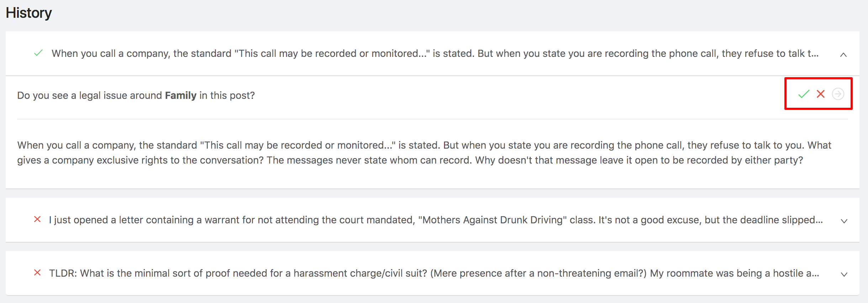This screenshot has width=868, height=303.
Task: Expand the Mothers Against Drunk Driving post
Action: coord(844,221)
